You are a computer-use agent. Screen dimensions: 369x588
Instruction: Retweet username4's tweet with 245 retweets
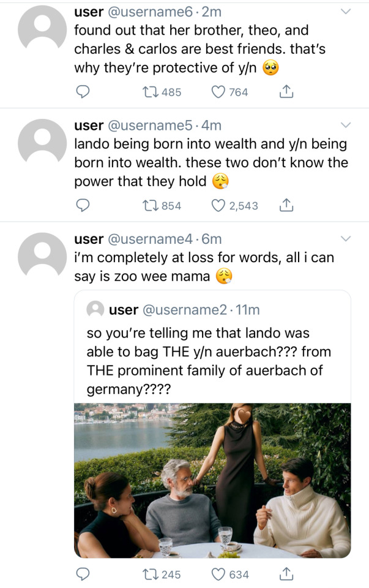[149, 575]
